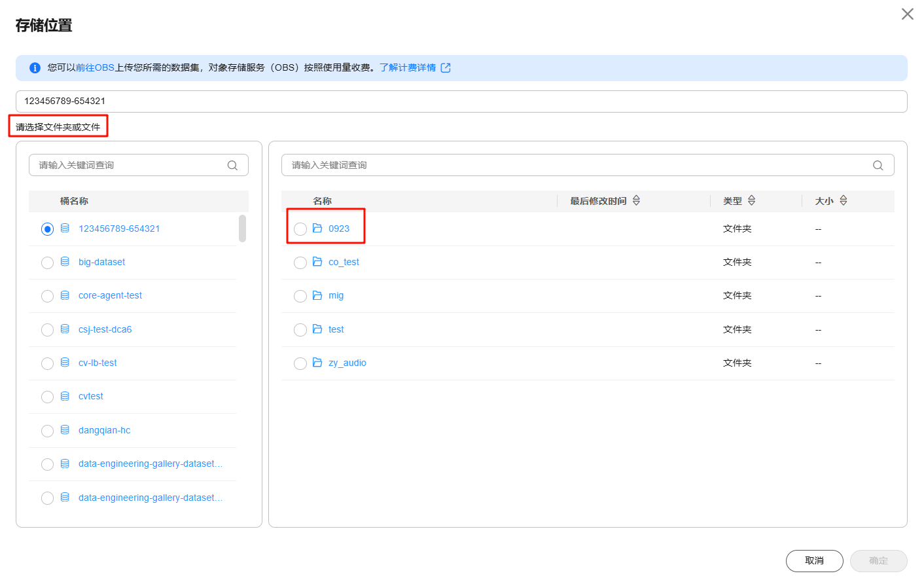
Task: Open the test folder
Action: point(336,329)
